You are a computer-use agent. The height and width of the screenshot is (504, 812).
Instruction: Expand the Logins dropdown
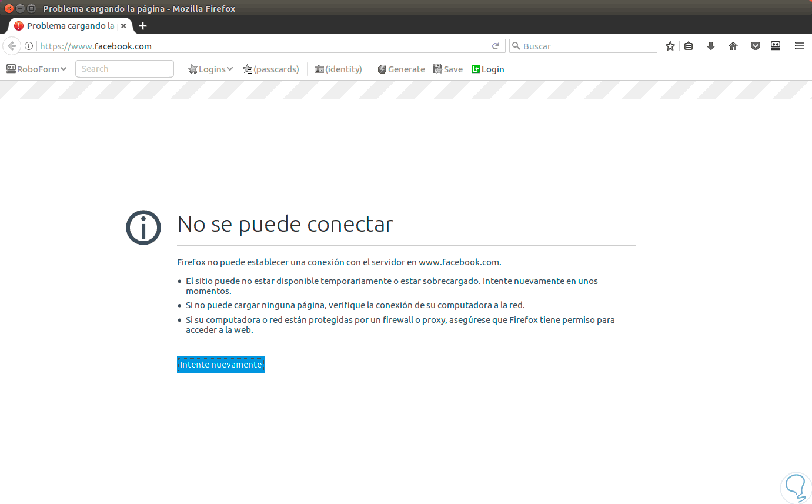(x=210, y=69)
